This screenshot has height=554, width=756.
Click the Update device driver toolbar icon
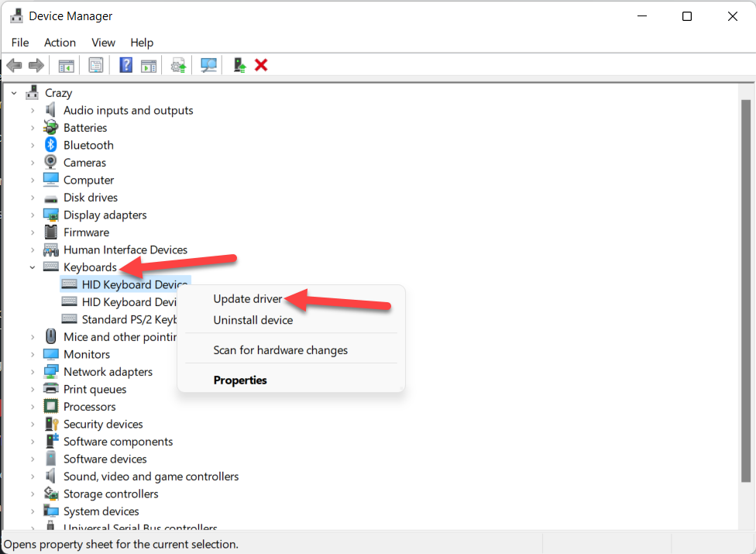179,65
